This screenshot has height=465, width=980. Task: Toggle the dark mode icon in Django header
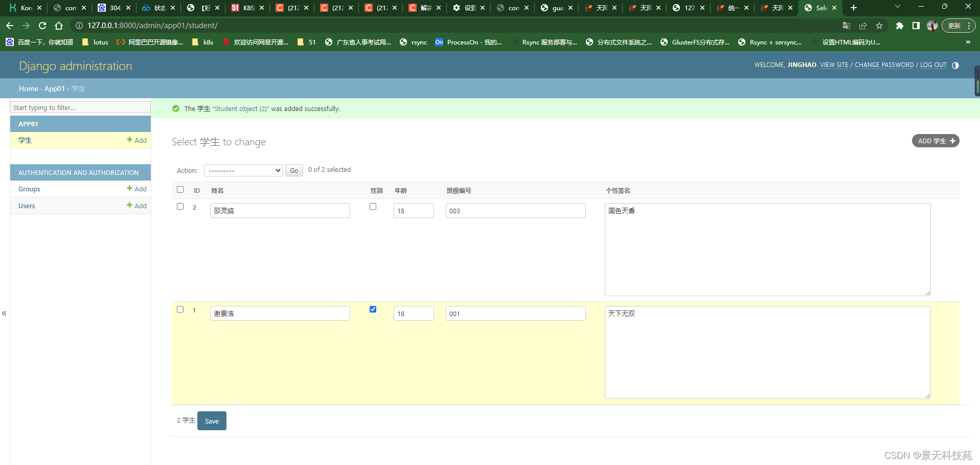click(955, 65)
